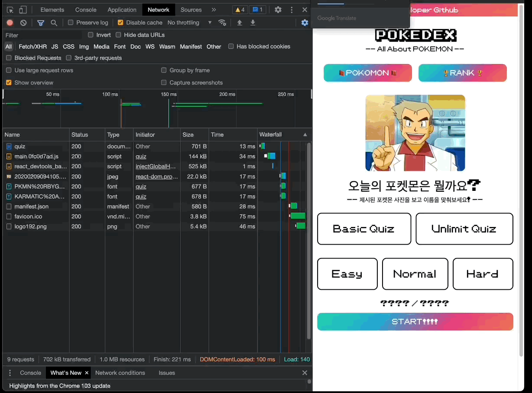Screen dimensions: 532x393
Task: Enable Blocked Requests checkbox
Action: pos(9,58)
